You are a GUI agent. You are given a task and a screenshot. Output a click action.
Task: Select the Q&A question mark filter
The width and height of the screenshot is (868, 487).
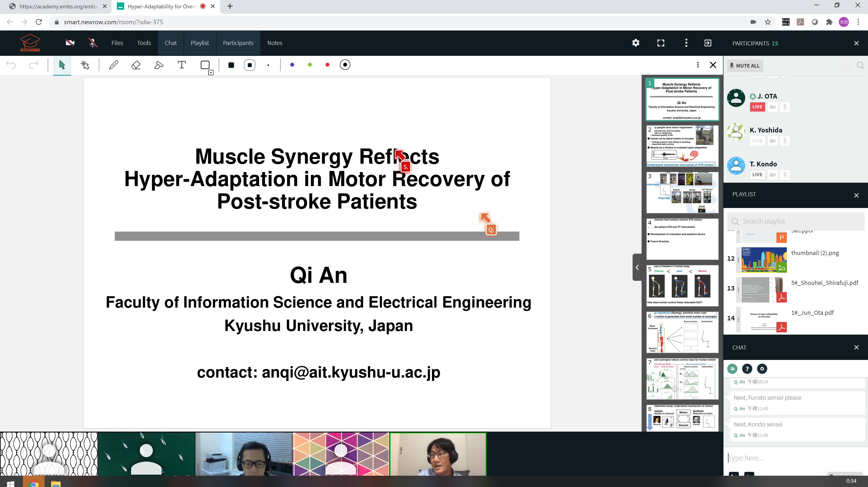(747, 369)
